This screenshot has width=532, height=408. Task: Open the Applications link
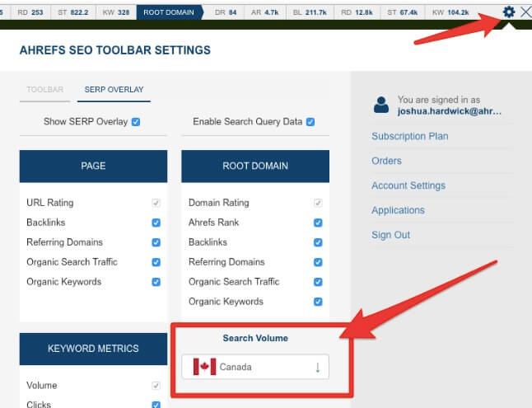coord(398,210)
